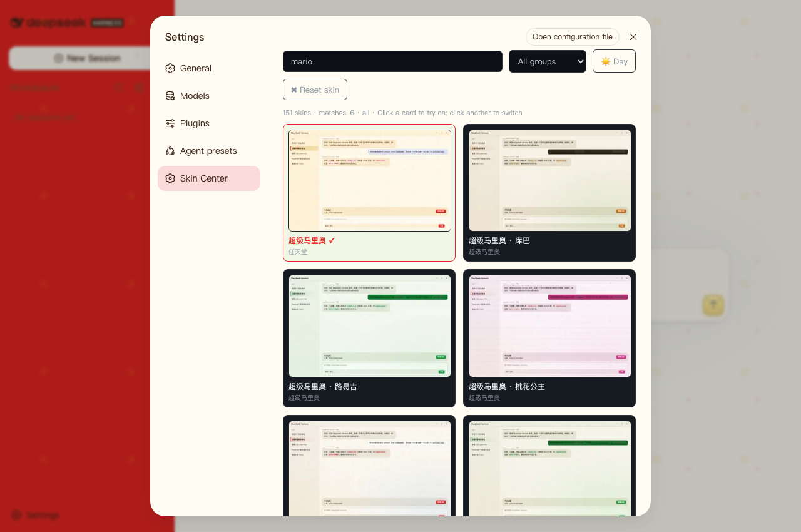Toggle the Day mode button

(614, 61)
